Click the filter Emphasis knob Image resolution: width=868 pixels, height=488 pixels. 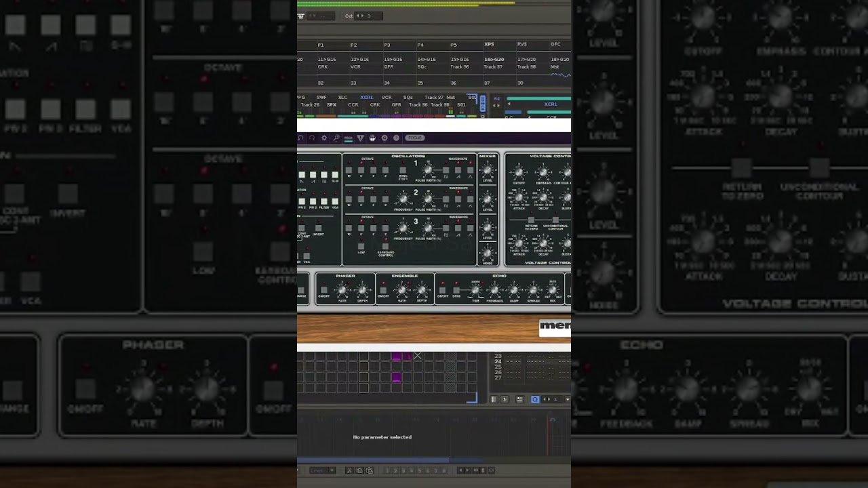[543, 172]
